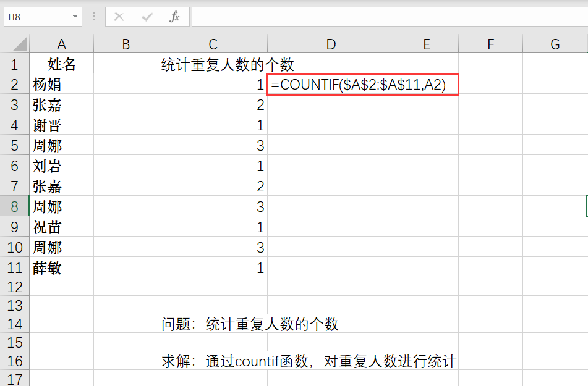Select header cell 统计重复人数的个数 in row 1
The width and height of the screenshot is (588, 386).
[228, 64]
